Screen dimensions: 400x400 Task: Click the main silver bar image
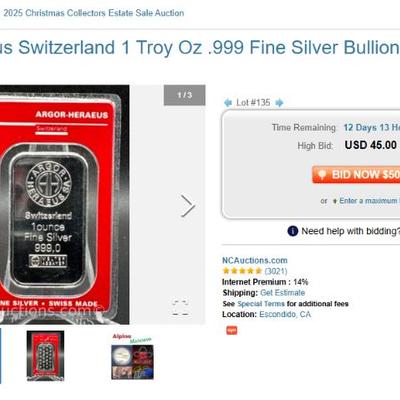[65, 204]
